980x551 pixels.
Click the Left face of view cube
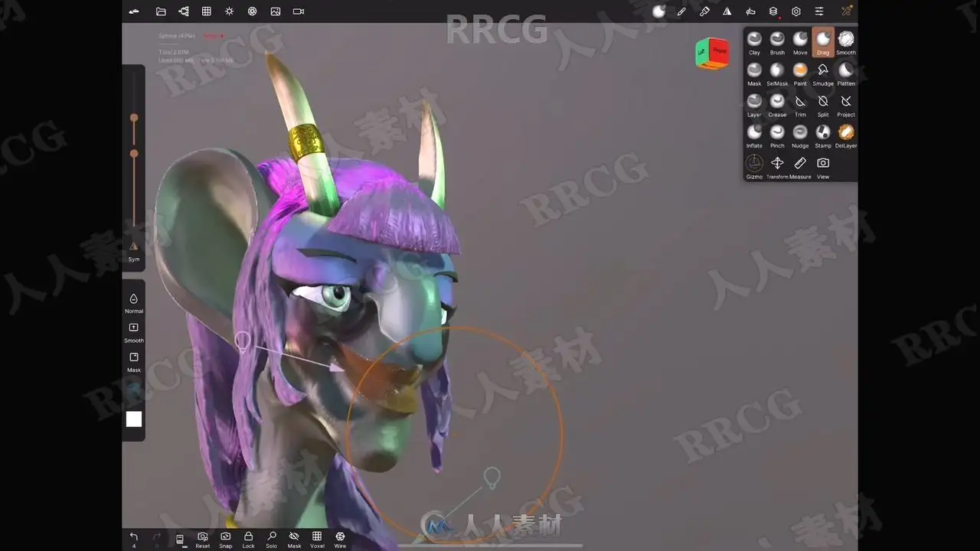coord(703,54)
